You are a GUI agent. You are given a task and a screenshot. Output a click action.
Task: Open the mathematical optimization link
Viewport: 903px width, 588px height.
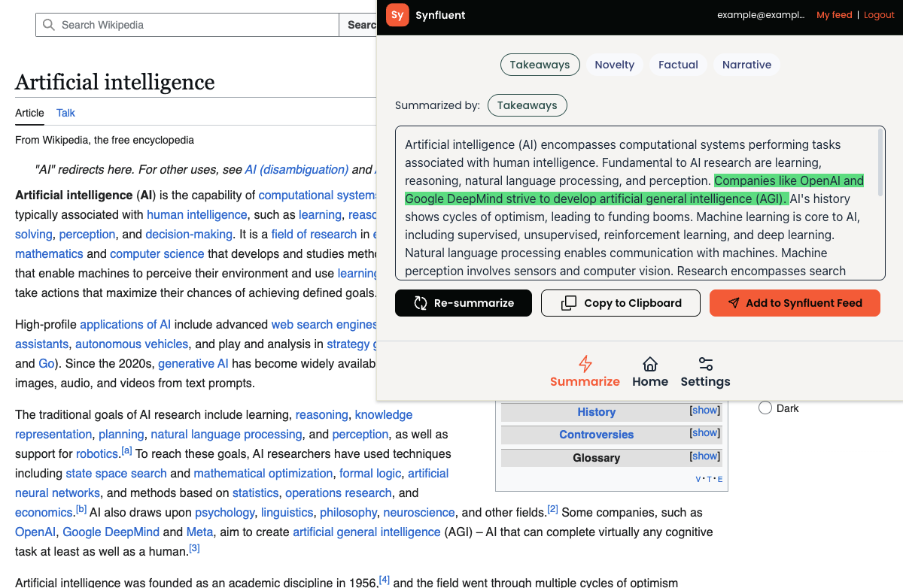263,473
